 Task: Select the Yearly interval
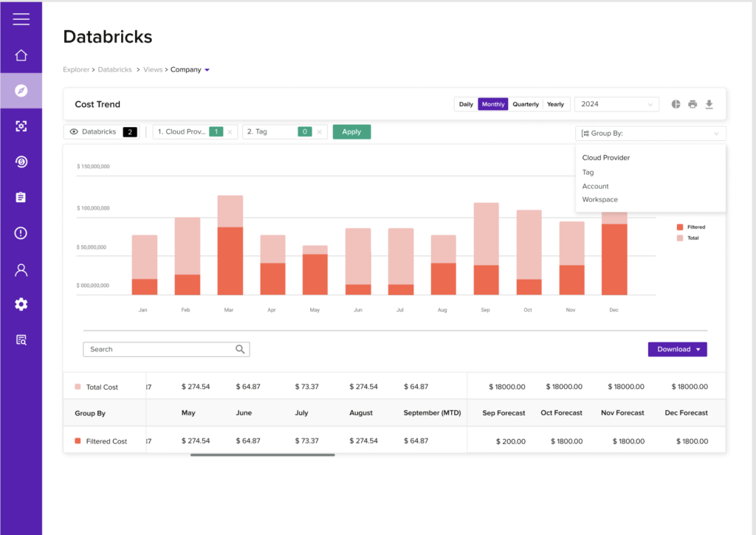click(x=555, y=104)
